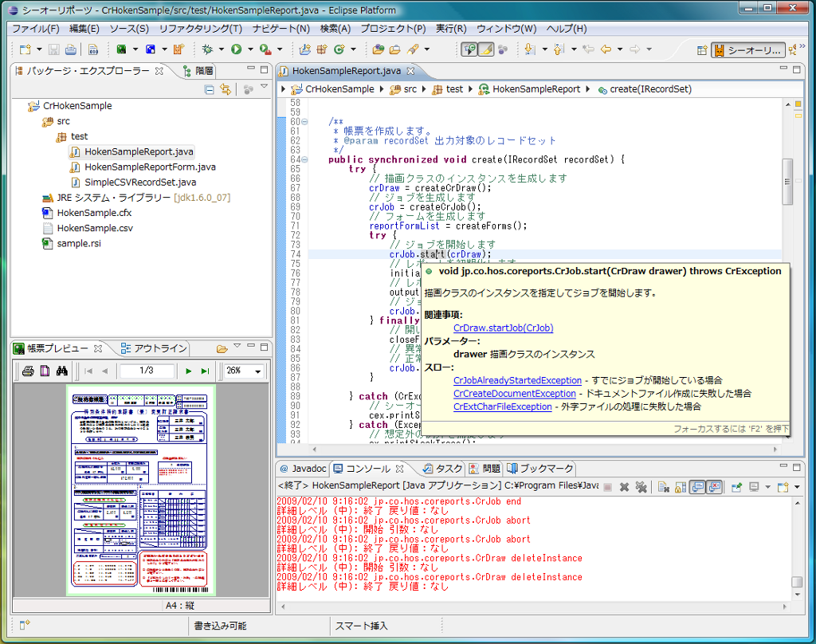816x644 pixels.
Task: Switch to the Javadoc tab
Action: [304, 469]
